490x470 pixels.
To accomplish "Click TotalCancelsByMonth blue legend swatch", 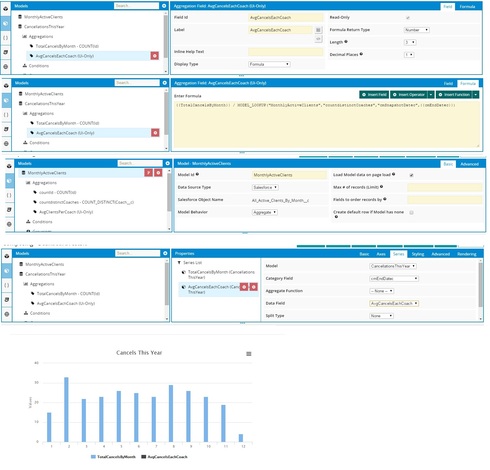I will coord(93,457).
